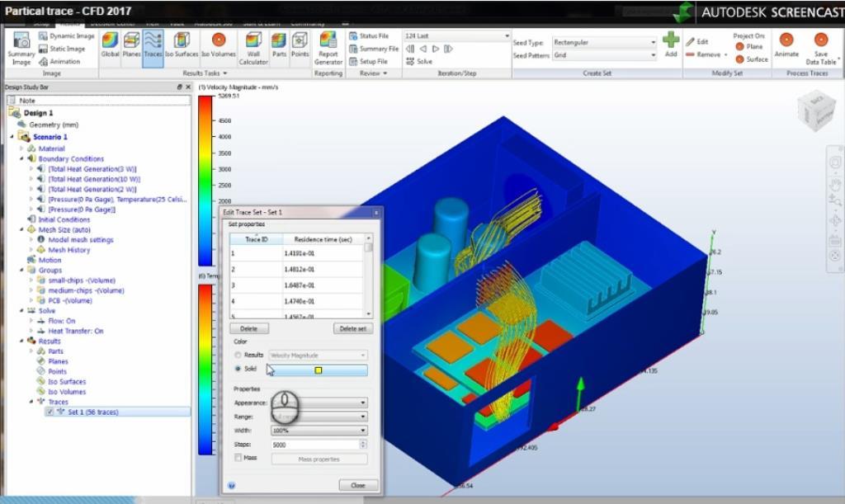The width and height of the screenshot is (845, 504).
Task: Enable the Mass checkbox
Action: pos(238,458)
